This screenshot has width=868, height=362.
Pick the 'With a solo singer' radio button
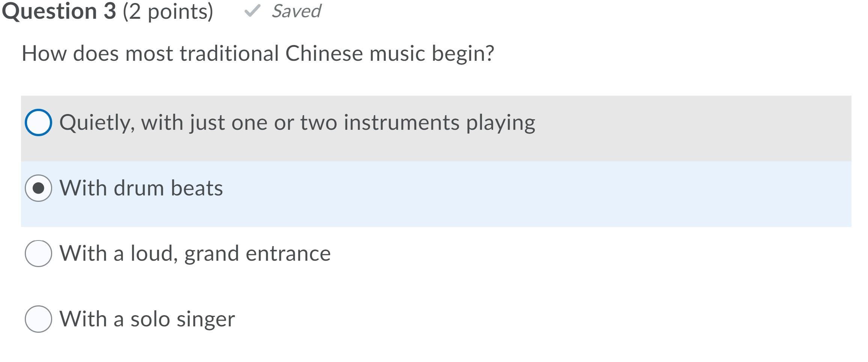pyautogui.click(x=38, y=319)
